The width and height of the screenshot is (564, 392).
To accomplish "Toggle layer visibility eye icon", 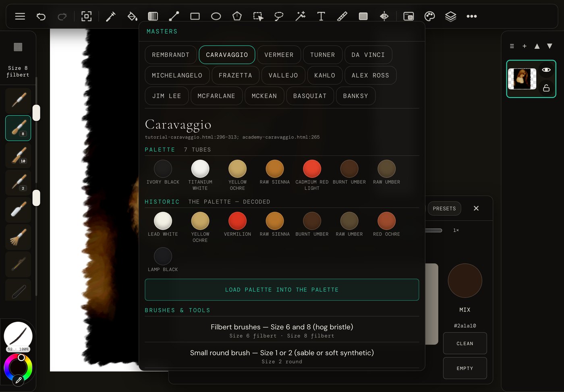I will coord(546,70).
